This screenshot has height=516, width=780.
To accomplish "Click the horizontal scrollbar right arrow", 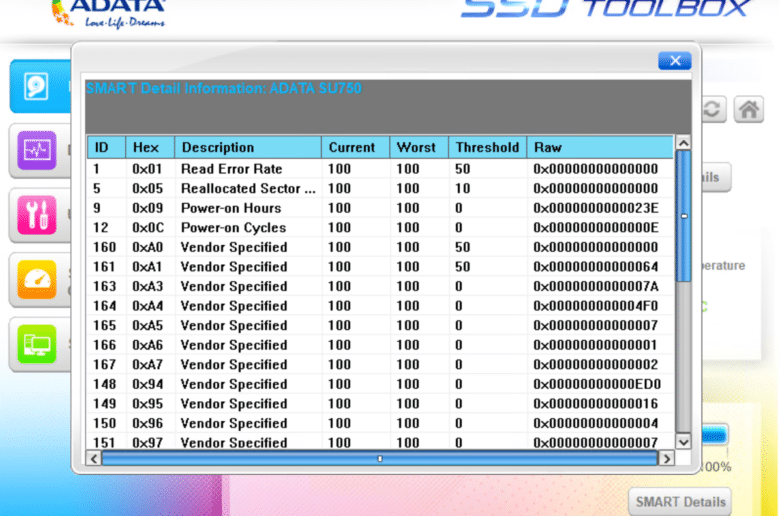I will (x=667, y=458).
